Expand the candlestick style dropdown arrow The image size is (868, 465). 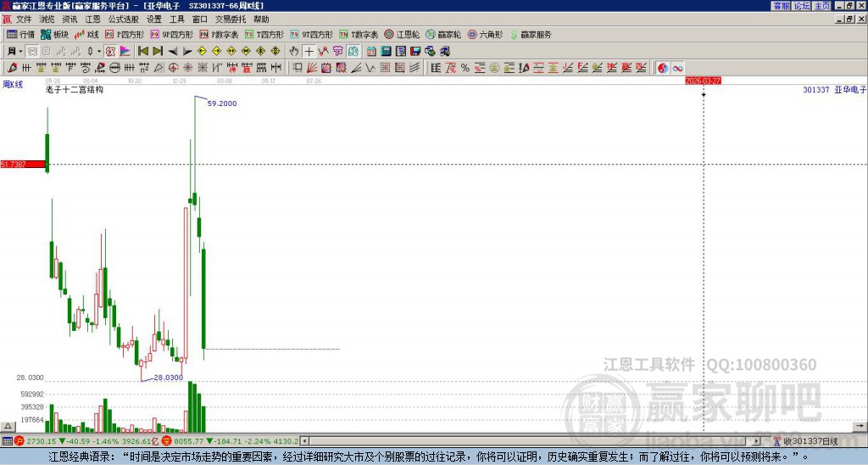[x=99, y=52]
